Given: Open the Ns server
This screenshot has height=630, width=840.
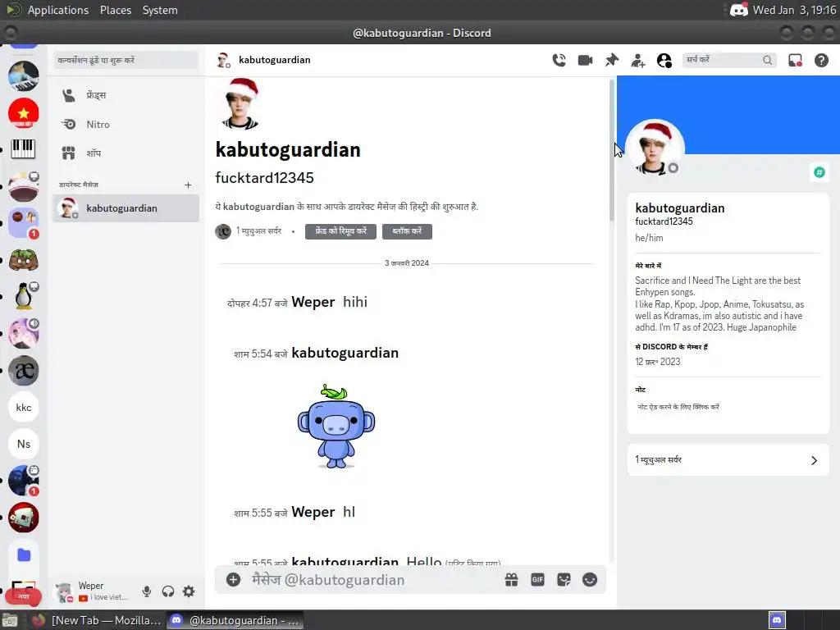Looking at the screenshot, I should (24, 444).
